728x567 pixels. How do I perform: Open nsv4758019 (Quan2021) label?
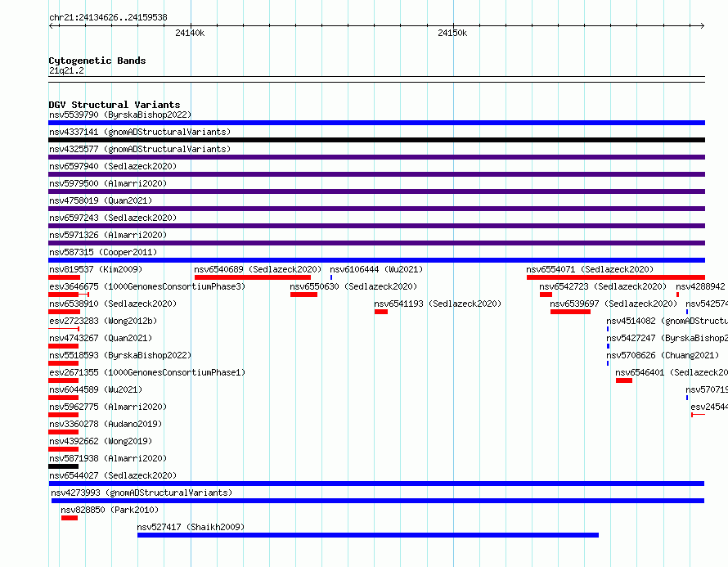click(x=101, y=200)
